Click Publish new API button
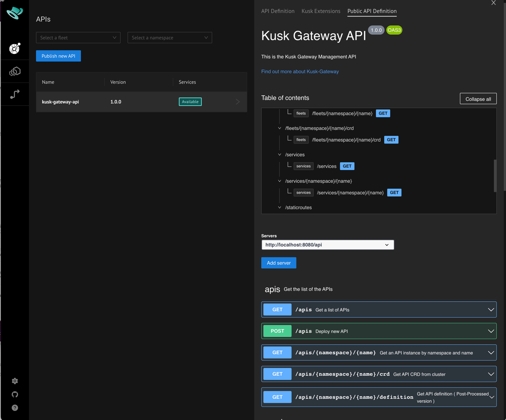The width and height of the screenshot is (506, 420). pyautogui.click(x=58, y=56)
